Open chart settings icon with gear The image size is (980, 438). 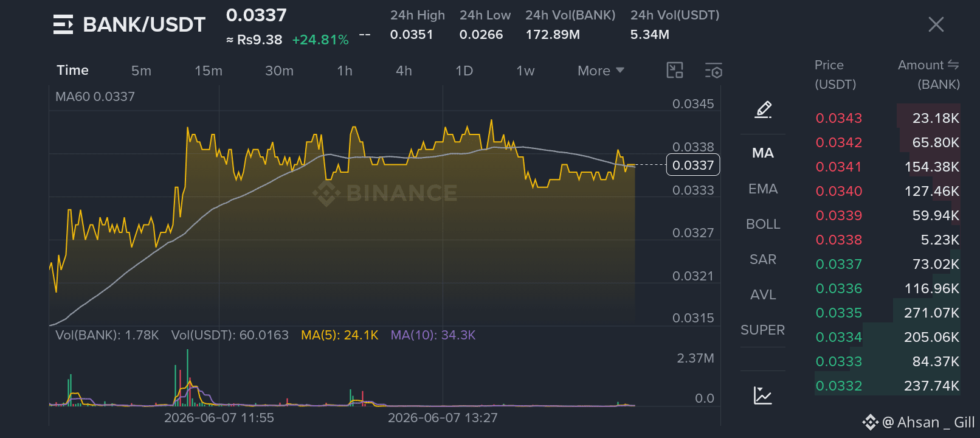(713, 71)
